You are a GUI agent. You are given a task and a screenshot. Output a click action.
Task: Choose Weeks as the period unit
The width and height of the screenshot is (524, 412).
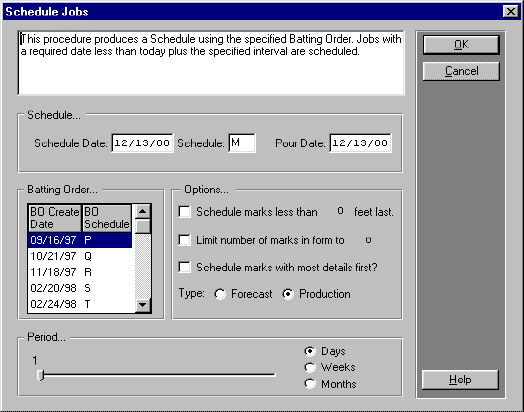[310, 367]
